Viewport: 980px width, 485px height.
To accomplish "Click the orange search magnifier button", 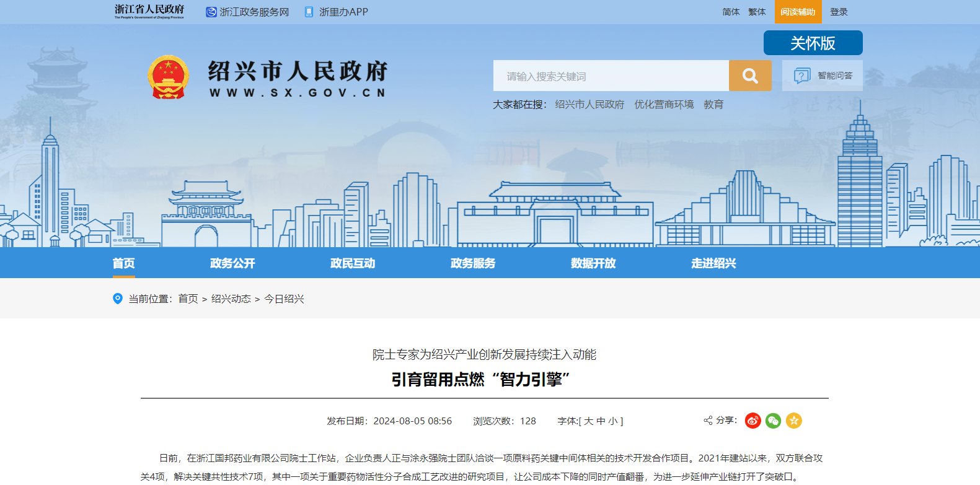I will coord(750,76).
